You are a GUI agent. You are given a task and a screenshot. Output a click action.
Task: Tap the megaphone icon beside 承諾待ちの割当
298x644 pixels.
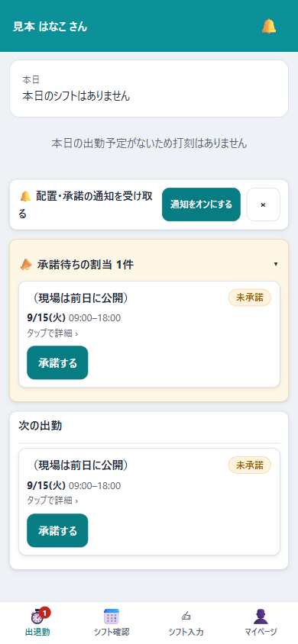point(26,265)
